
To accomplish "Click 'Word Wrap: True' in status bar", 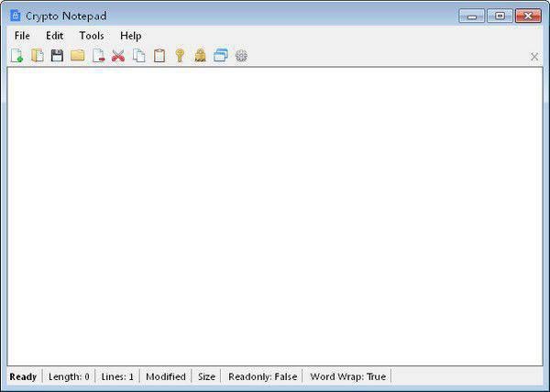I will click(x=347, y=377).
